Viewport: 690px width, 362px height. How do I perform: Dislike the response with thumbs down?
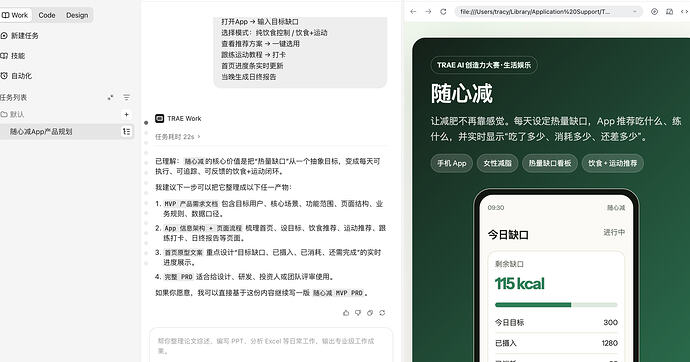358,313
